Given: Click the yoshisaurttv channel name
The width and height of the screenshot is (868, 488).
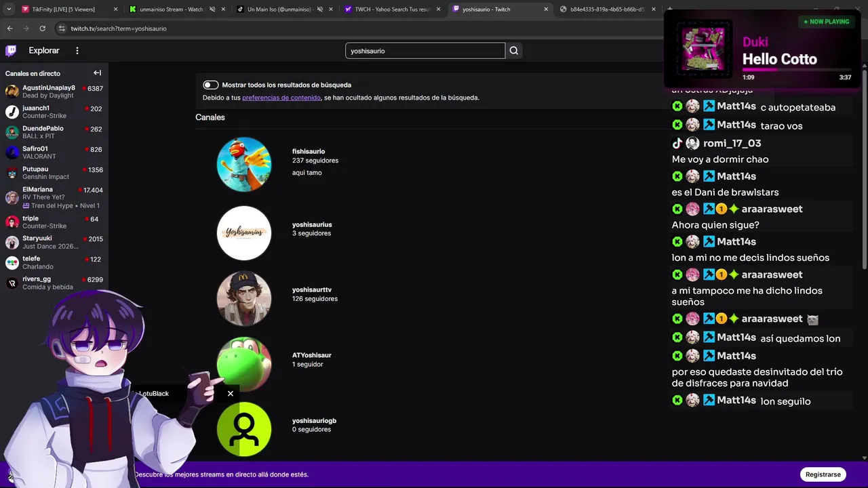Looking at the screenshot, I should click(312, 290).
